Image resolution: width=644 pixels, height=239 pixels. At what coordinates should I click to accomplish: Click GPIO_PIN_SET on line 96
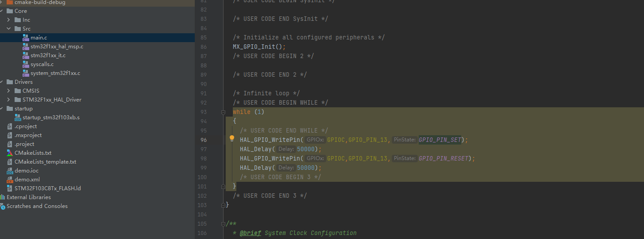point(440,140)
